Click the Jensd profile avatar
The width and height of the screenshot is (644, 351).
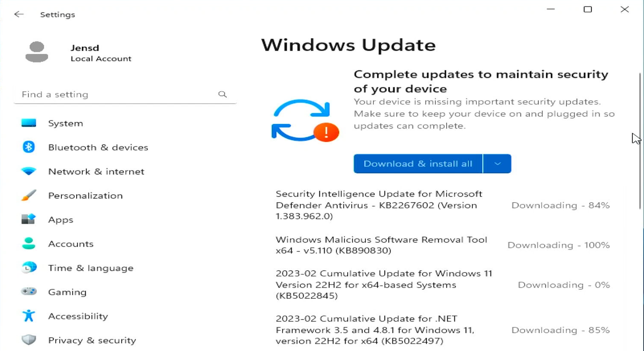pos(37,51)
